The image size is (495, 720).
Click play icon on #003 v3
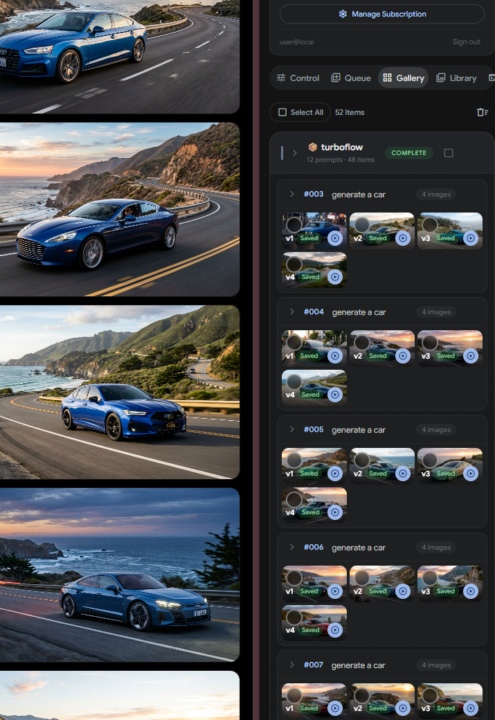471,238
